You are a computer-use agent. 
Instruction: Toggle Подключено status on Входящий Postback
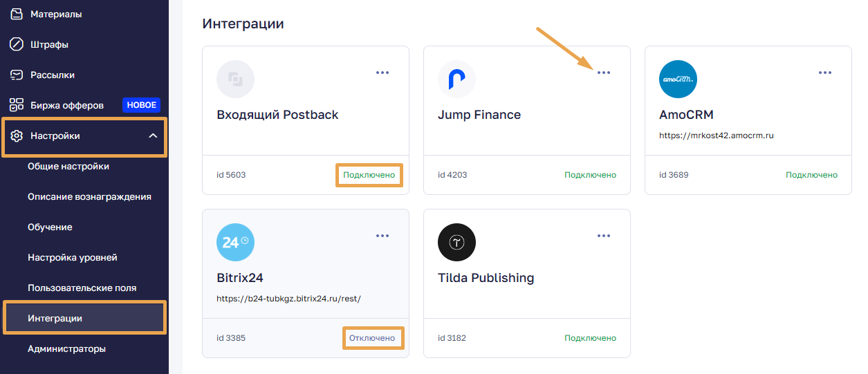[369, 175]
